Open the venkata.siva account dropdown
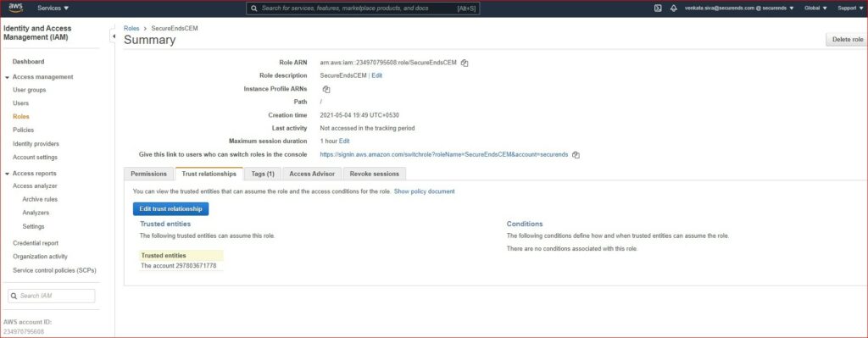This screenshot has height=338, width=868. pyautogui.click(x=739, y=8)
